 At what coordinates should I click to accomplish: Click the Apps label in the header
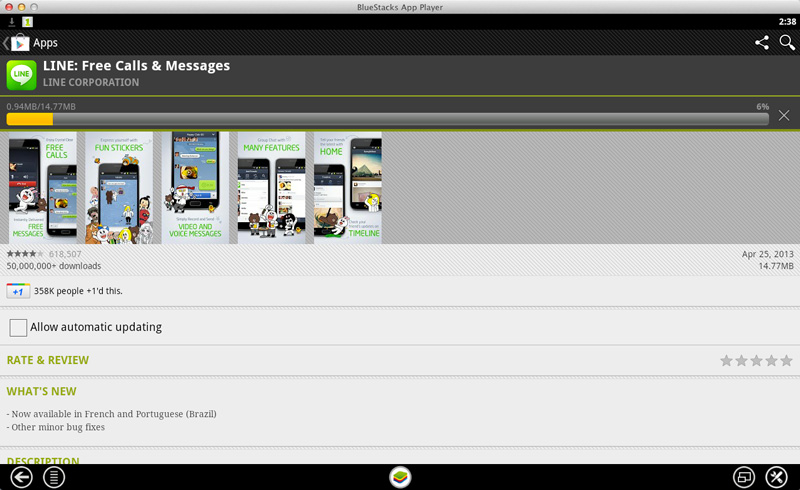click(x=45, y=43)
